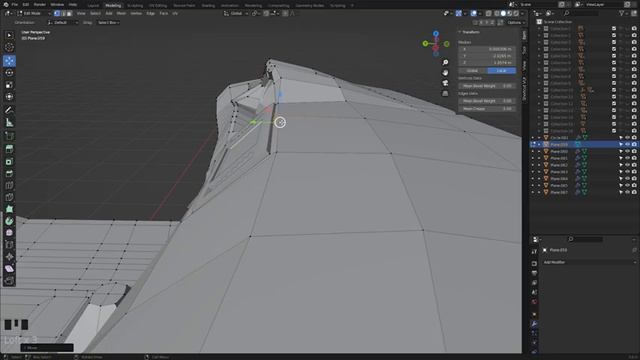Screen dimensions: 640x360
Task: Enable edge select mode
Action: click(x=63, y=13)
